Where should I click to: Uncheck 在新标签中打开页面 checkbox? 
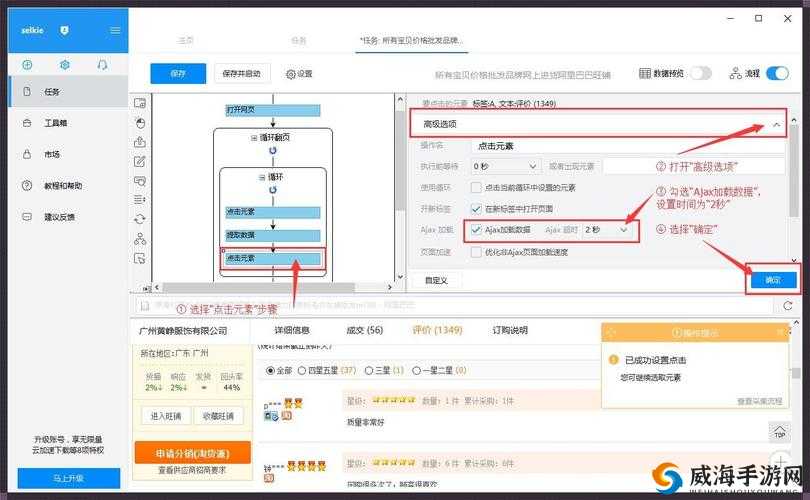(476, 209)
